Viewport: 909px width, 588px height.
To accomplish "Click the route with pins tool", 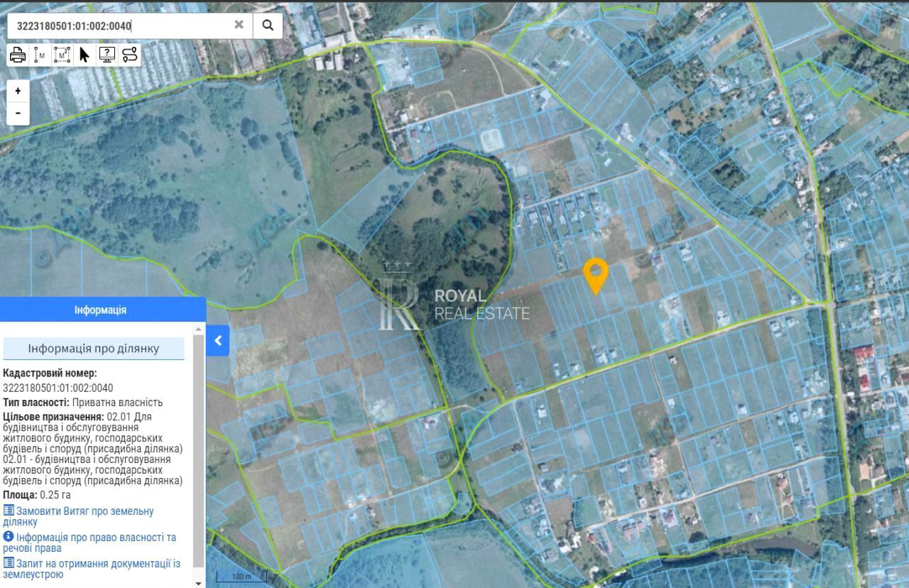I will point(130,55).
